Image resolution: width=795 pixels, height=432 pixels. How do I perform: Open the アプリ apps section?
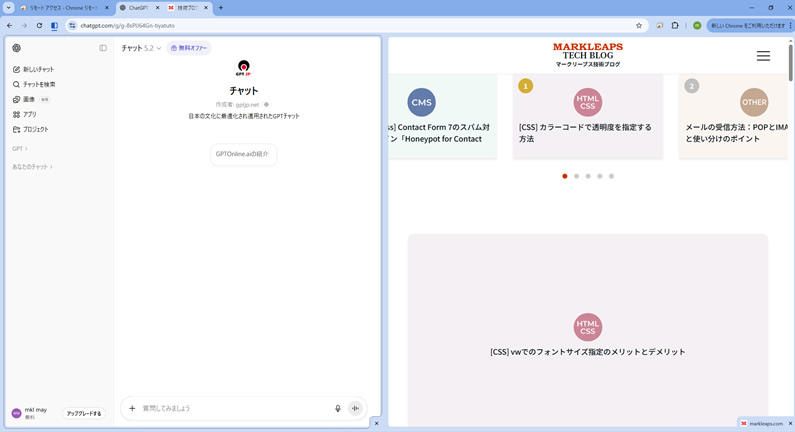(x=29, y=115)
